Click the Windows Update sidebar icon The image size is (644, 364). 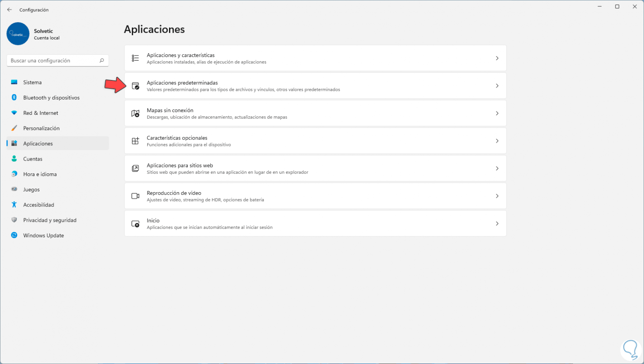(x=14, y=236)
